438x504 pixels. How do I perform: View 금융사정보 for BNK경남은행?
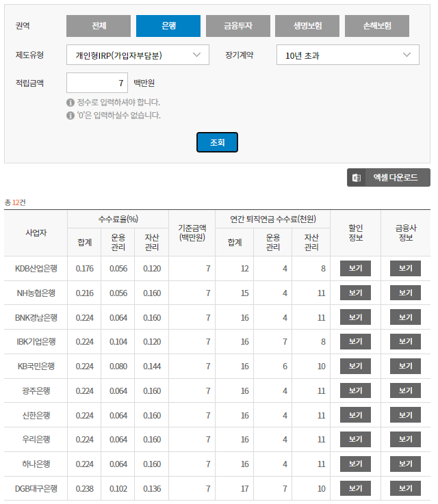point(405,317)
